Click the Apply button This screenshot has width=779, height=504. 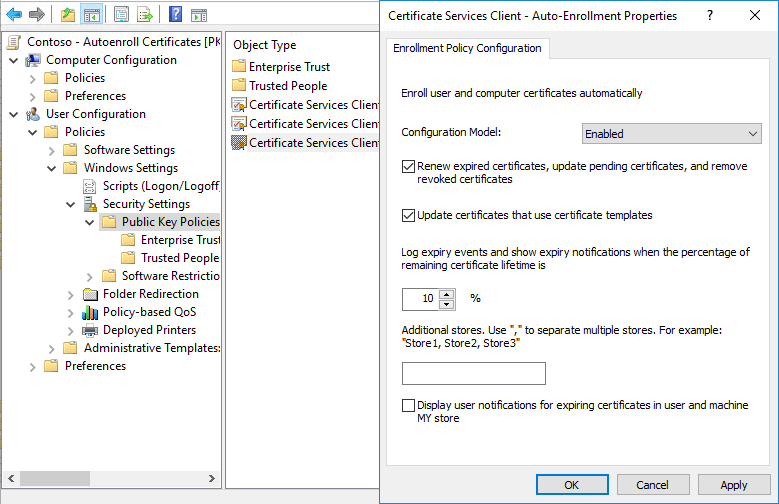[x=734, y=485]
